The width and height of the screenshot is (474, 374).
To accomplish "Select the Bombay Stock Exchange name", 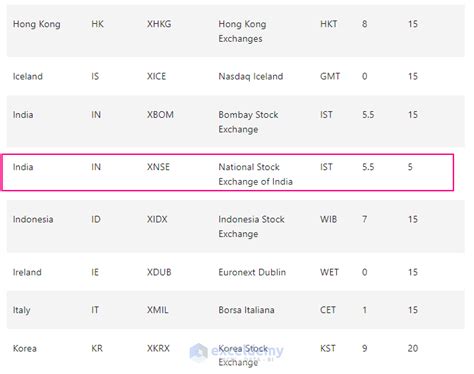I will (248, 122).
